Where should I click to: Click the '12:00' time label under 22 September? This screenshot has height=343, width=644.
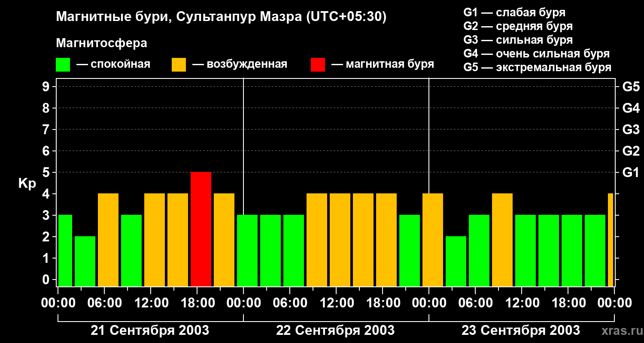pyautogui.click(x=336, y=303)
